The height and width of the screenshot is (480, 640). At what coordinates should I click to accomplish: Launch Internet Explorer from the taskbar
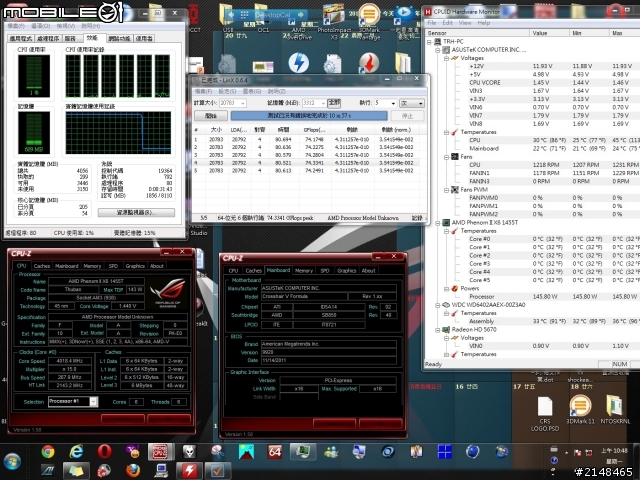76,452
